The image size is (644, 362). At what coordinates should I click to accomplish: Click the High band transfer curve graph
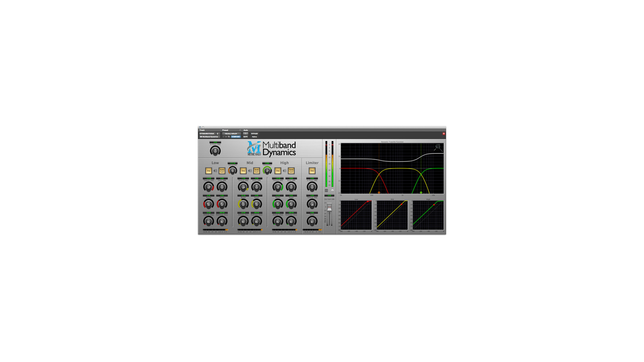point(428,215)
